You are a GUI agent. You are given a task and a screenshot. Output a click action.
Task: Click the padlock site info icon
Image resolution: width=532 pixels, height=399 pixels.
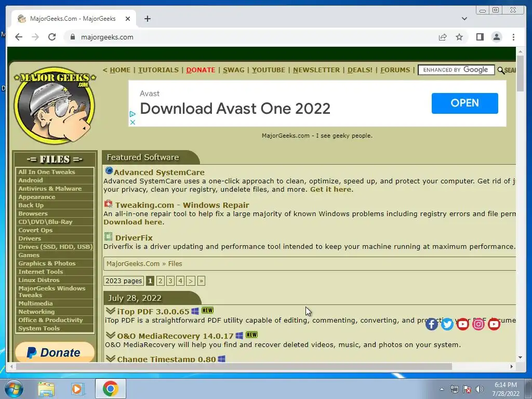(x=72, y=37)
